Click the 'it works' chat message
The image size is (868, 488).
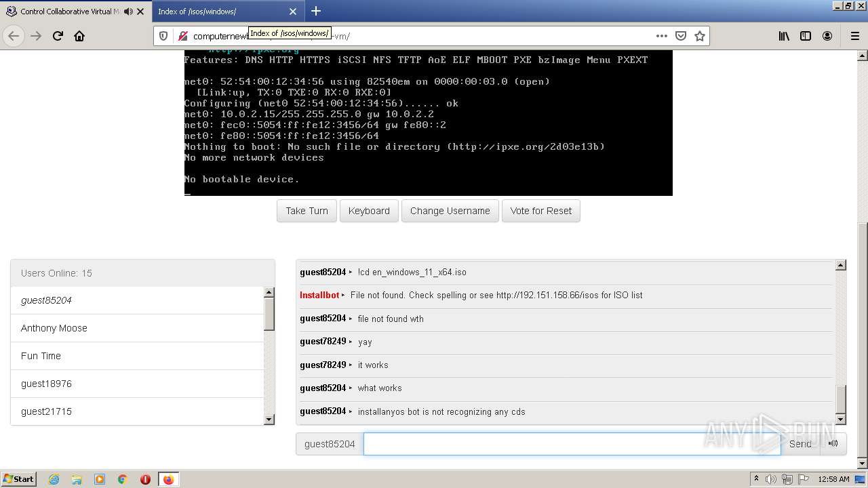(373, 365)
